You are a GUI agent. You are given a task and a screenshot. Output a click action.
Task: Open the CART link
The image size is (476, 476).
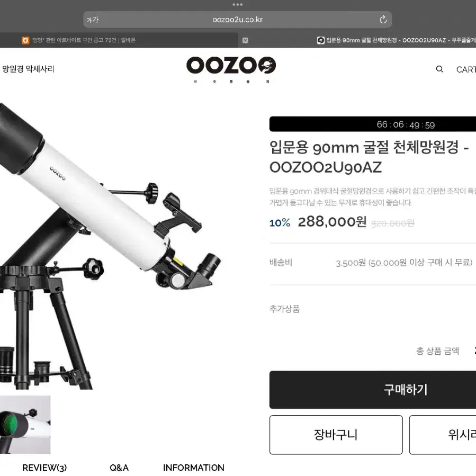click(466, 69)
